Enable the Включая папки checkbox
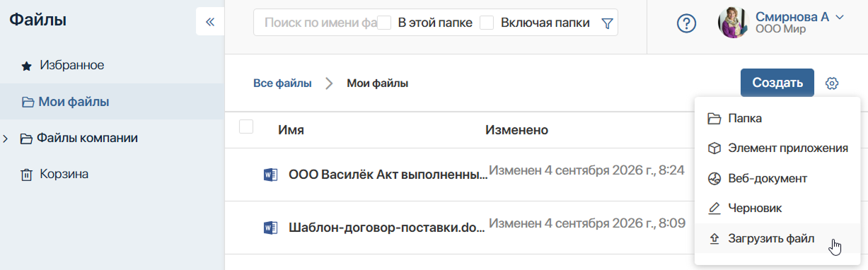The height and width of the screenshot is (270, 868). [487, 23]
